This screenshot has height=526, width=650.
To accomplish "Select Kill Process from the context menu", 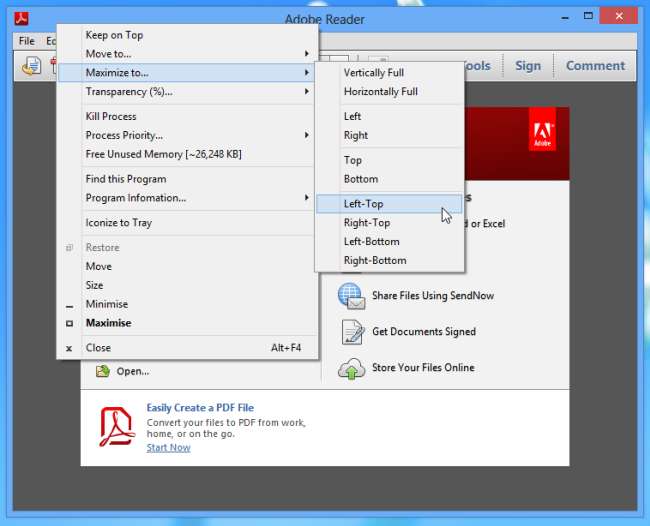I will (x=111, y=117).
